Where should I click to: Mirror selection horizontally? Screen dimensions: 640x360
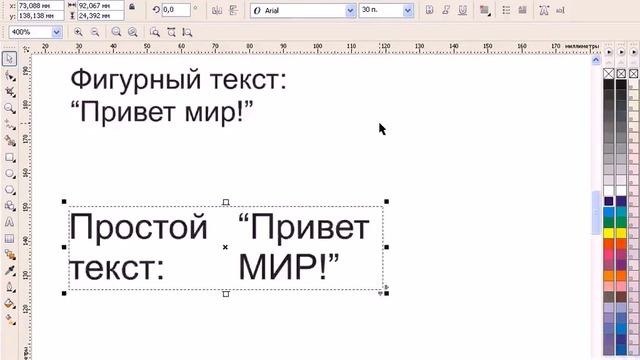point(217,10)
